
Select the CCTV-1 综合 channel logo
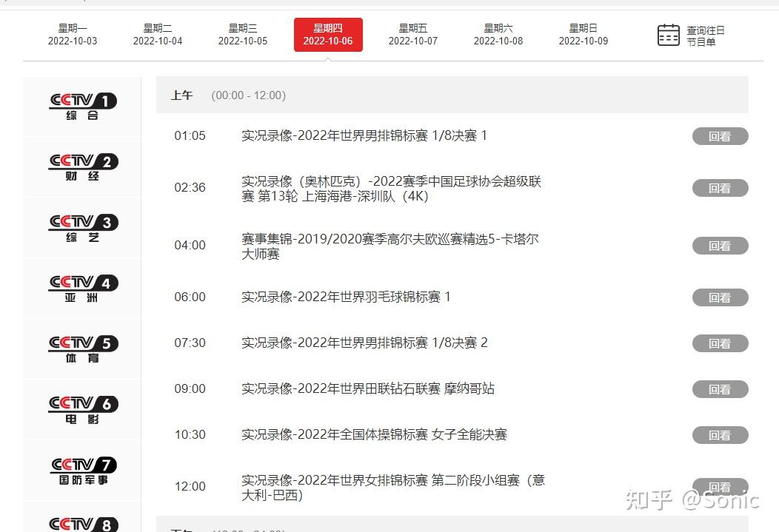[83, 107]
